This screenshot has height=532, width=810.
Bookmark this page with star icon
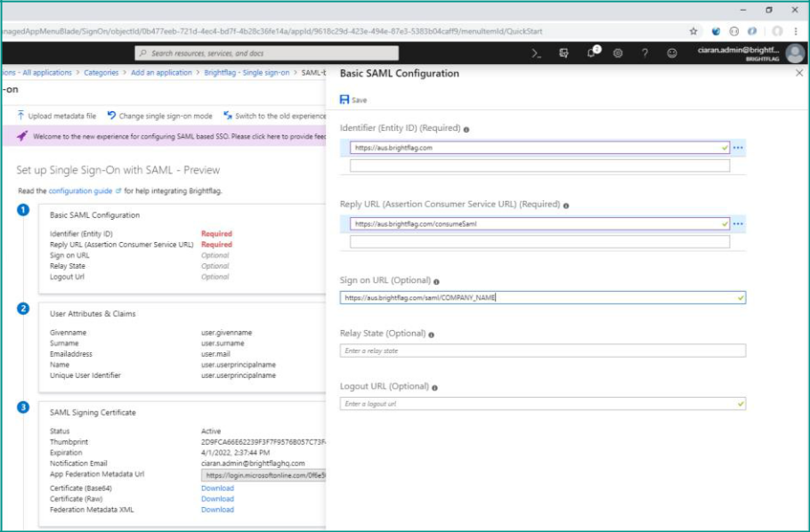click(x=693, y=31)
